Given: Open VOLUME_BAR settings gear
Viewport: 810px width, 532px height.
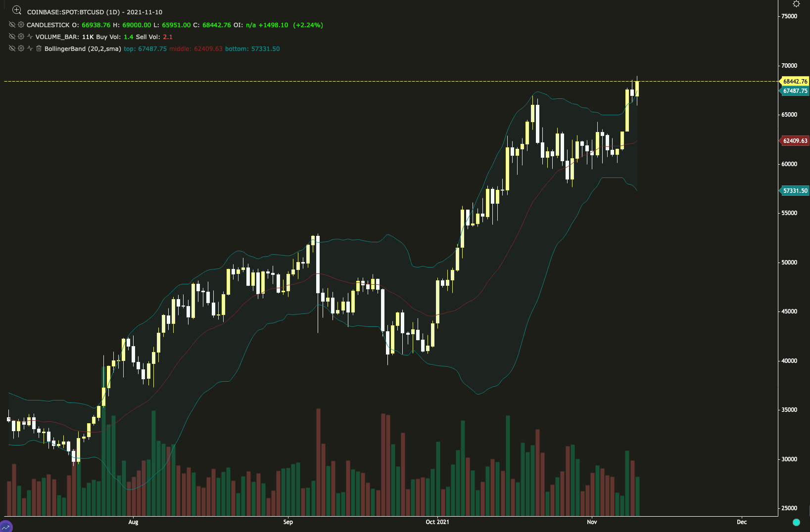Looking at the screenshot, I should coord(21,37).
